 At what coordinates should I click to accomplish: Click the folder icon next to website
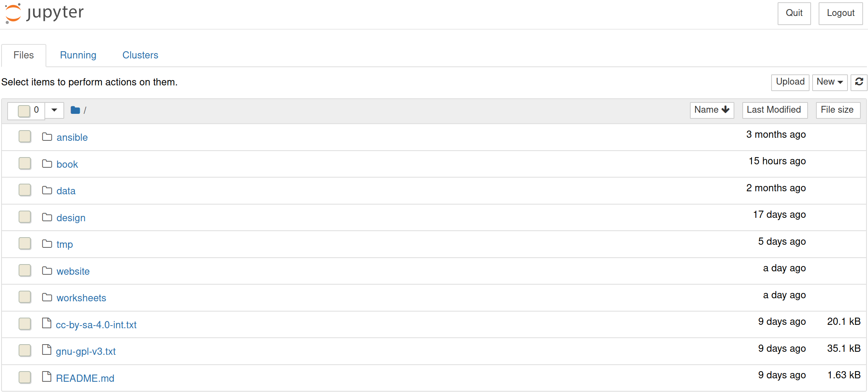47,271
